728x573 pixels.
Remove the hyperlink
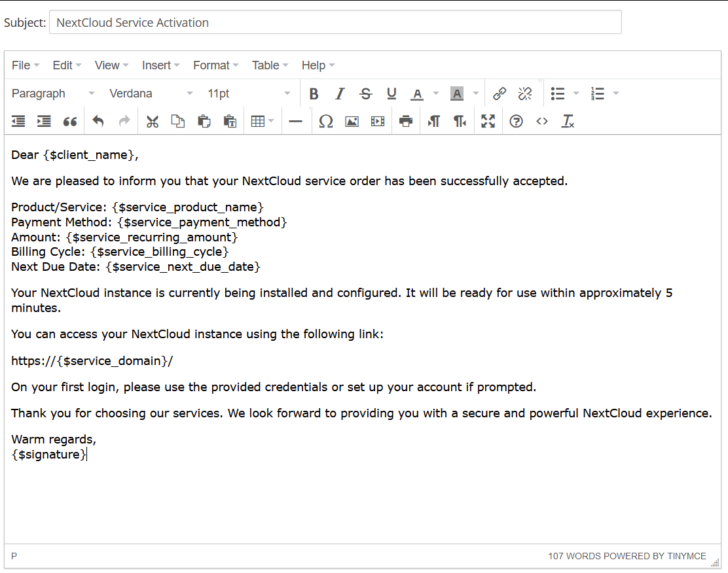[524, 94]
